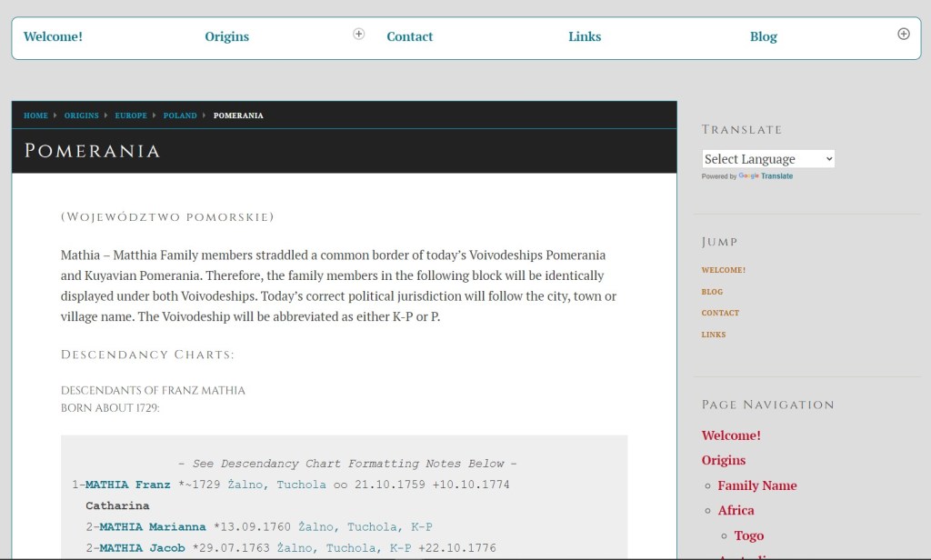Viewport: 931px width, 560px height.
Task: Open MATHIA Marianna chart entry
Action: 152,527
